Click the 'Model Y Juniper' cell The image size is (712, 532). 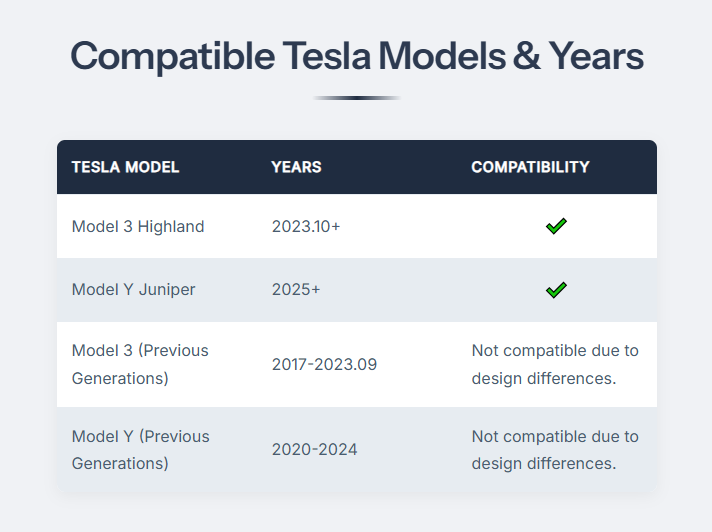tap(134, 290)
